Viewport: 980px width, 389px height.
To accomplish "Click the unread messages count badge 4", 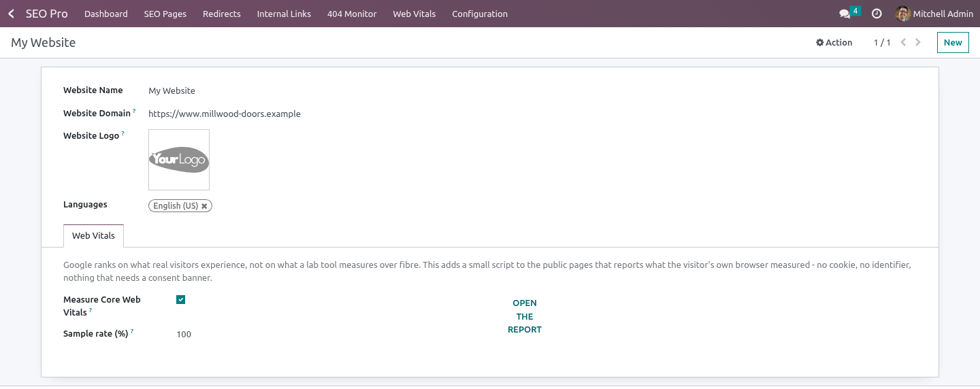I will tap(855, 11).
